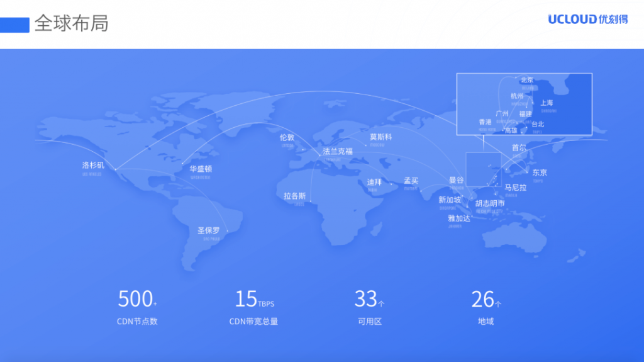Click the 圣保罗 node on map

(209, 230)
